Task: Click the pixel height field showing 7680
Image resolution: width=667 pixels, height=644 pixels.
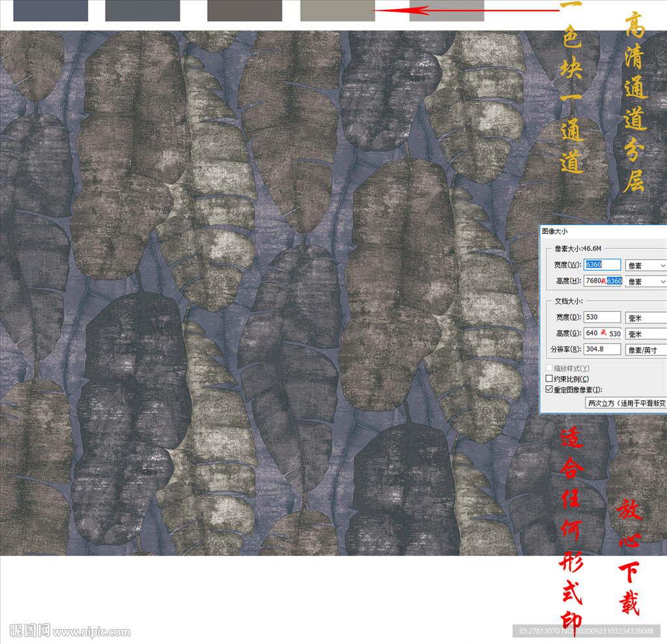Action: click(603, 281)
